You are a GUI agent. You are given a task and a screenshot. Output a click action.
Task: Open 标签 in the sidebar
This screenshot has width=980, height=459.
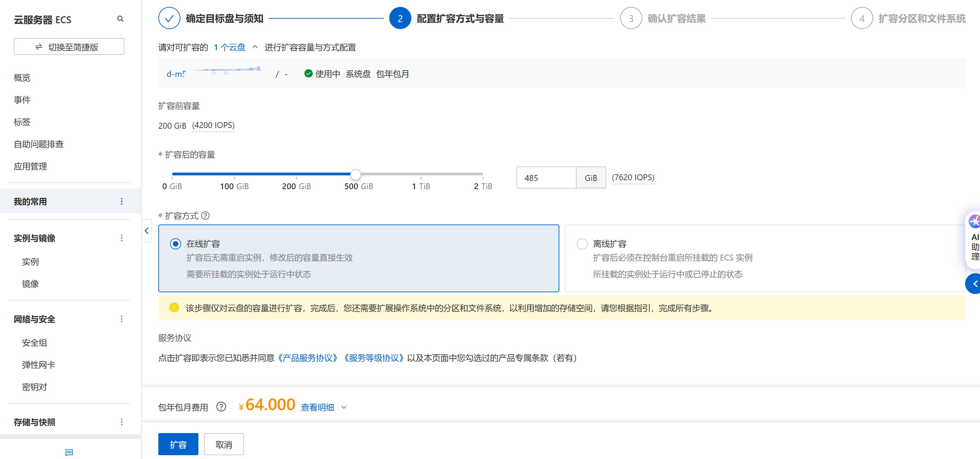(x=22, y=122)
